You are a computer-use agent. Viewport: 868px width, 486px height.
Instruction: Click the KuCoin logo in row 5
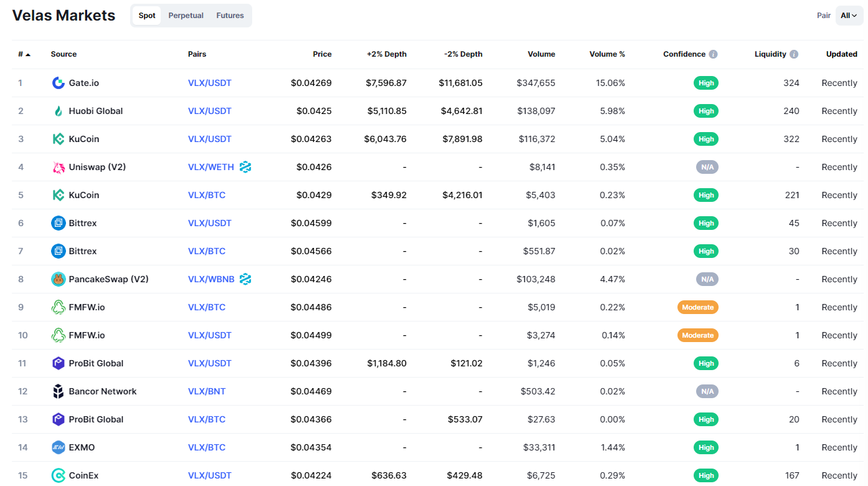(58, 195)
